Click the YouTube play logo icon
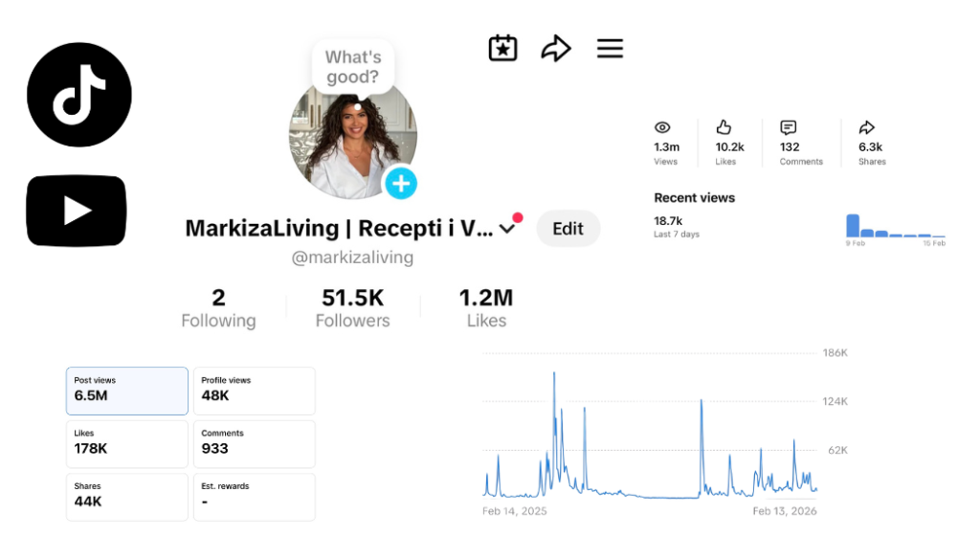Screen dimensions: 980x560 coord(77,211)
